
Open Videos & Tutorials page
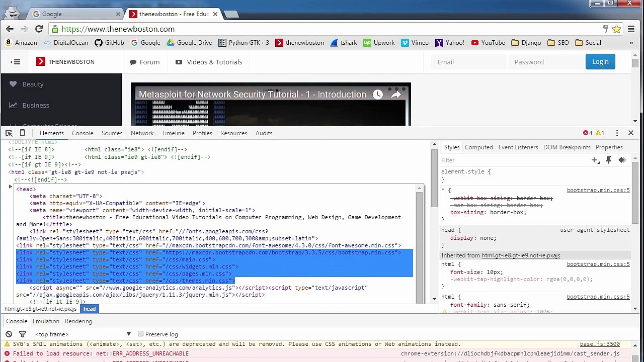[209, 62]
